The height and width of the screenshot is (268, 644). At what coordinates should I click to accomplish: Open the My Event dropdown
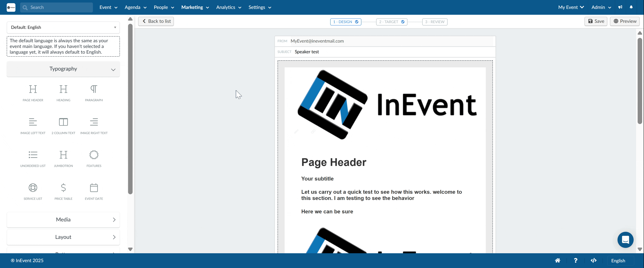(x=571, y=7)
